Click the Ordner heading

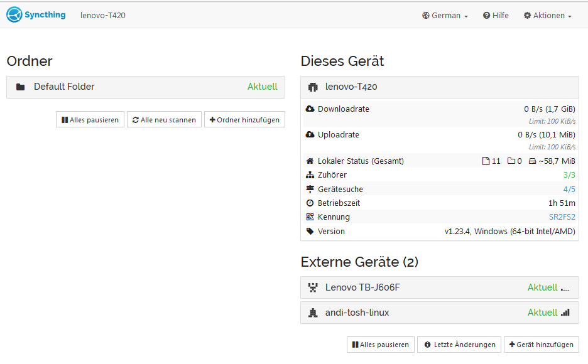pos(30,61)
